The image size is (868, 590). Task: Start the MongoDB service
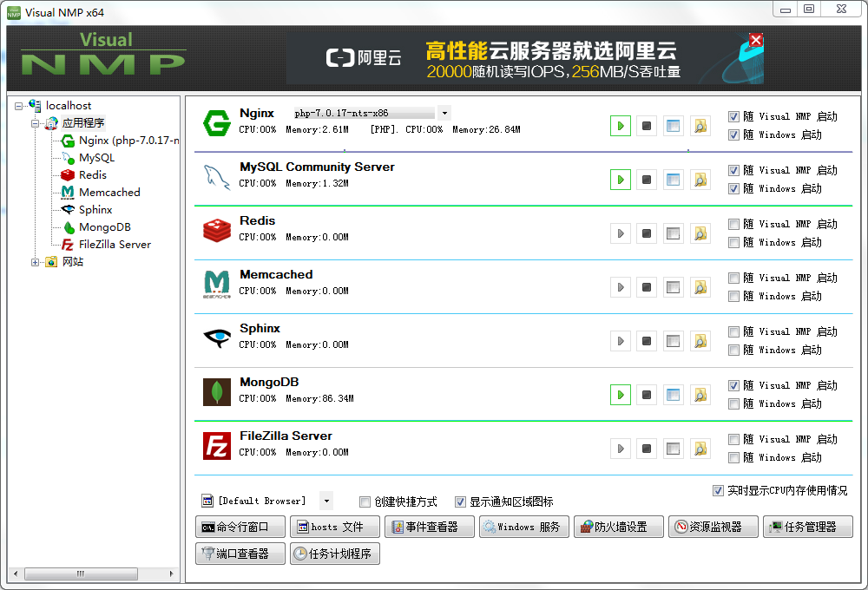point(621,395)
